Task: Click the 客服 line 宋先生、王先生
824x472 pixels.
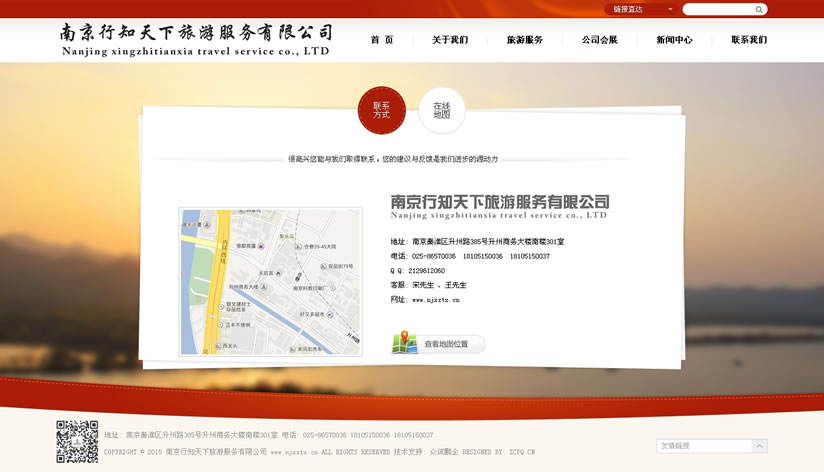Action: pos(428,285)
